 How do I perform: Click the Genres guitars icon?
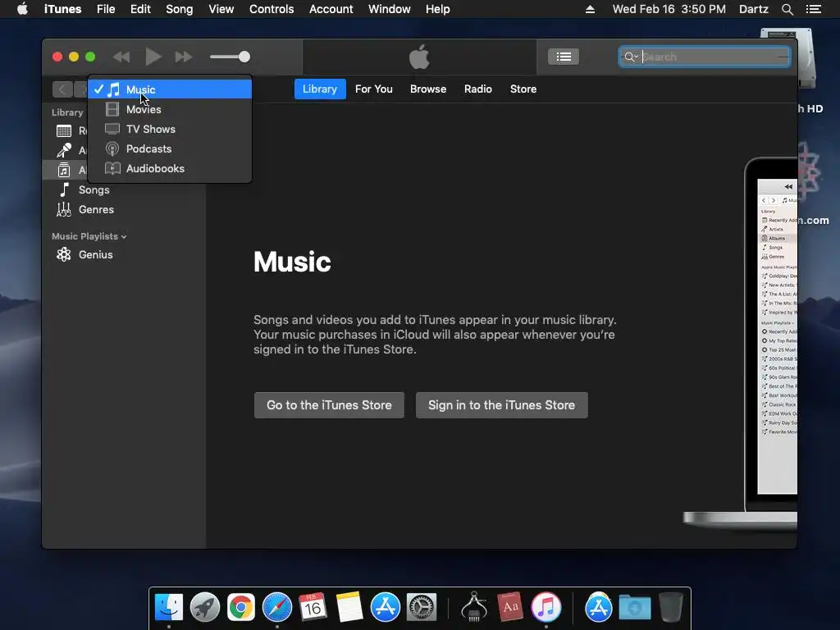tap(64, 209)
